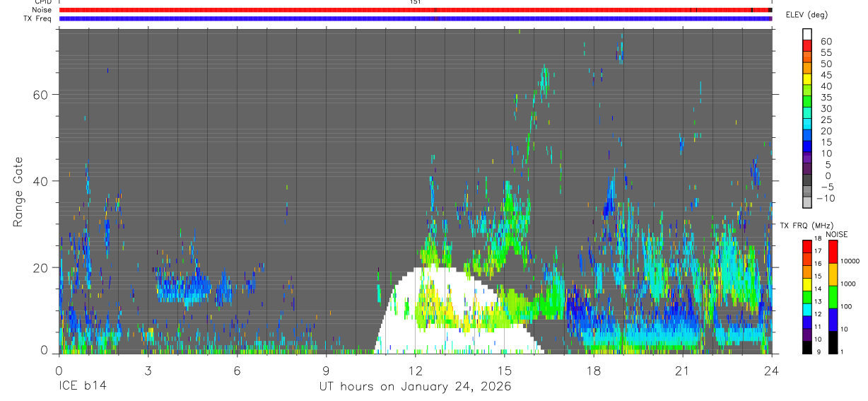Click the '3' hour tick on the UT axis
Screen dimensions: 868x401
148,371
